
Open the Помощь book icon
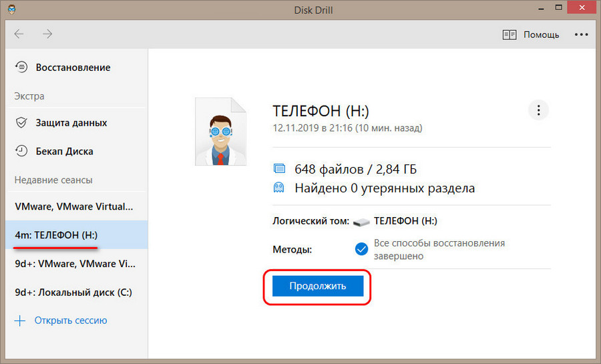(x=510, y=35)
